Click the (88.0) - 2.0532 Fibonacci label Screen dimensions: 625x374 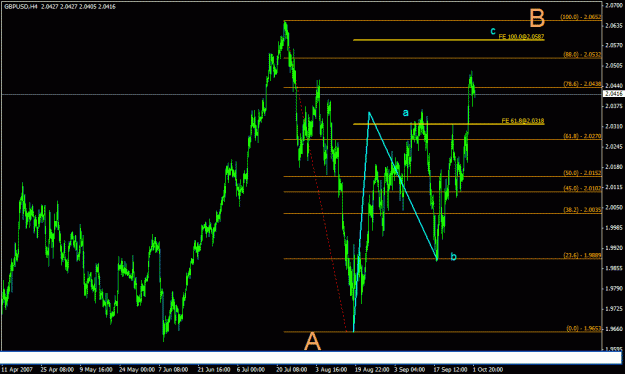click(582, 55)
